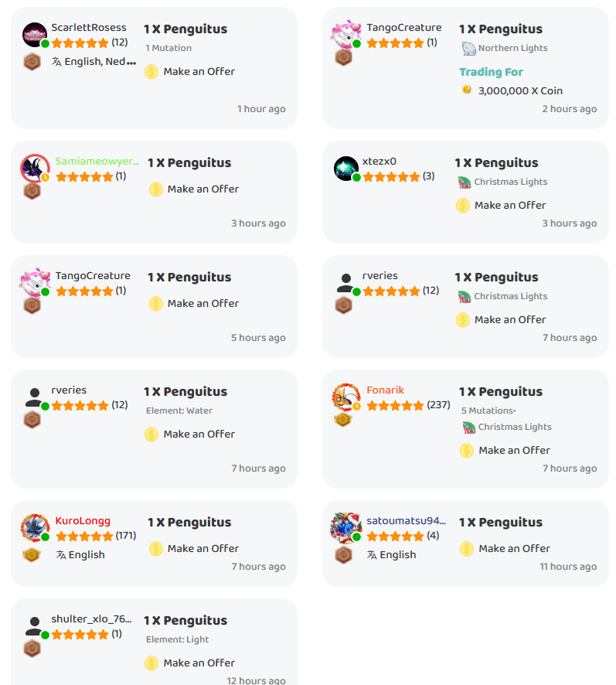616x685 pixels.
Task: Open the Samiameowyer username link
Action: (x=97, y=162)
